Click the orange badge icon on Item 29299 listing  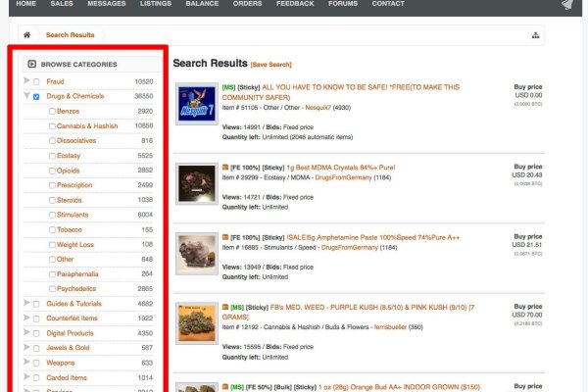tap(225, 170)
